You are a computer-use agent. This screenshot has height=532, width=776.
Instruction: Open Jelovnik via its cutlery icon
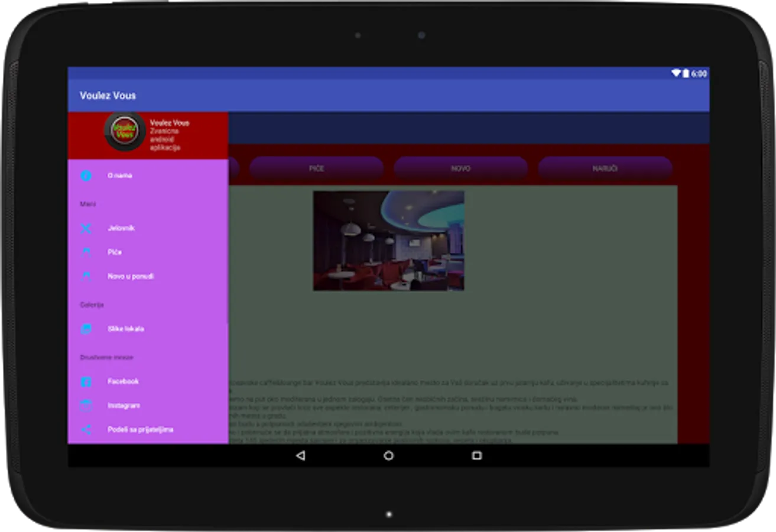[x=86, y=228]
